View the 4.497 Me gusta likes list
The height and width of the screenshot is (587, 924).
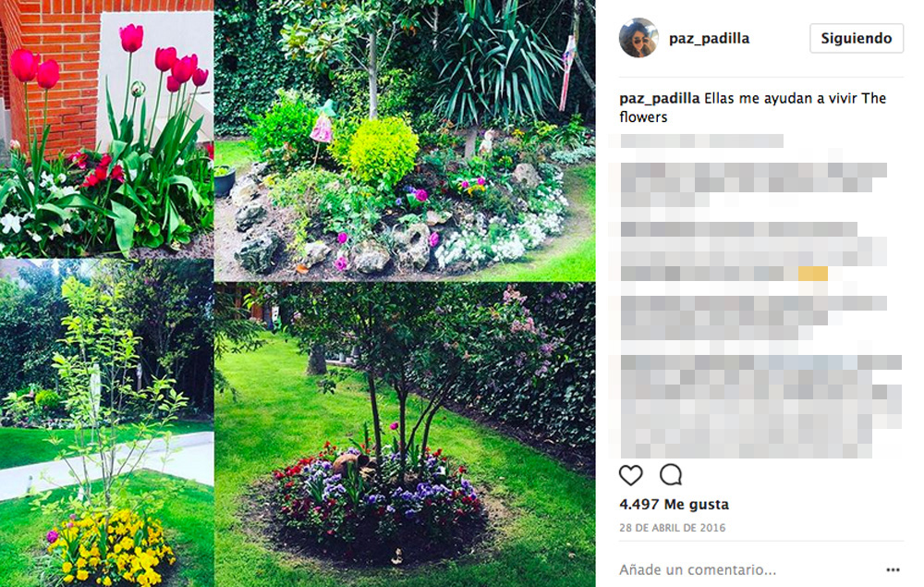pyautogui.click(x=675, y=505)
